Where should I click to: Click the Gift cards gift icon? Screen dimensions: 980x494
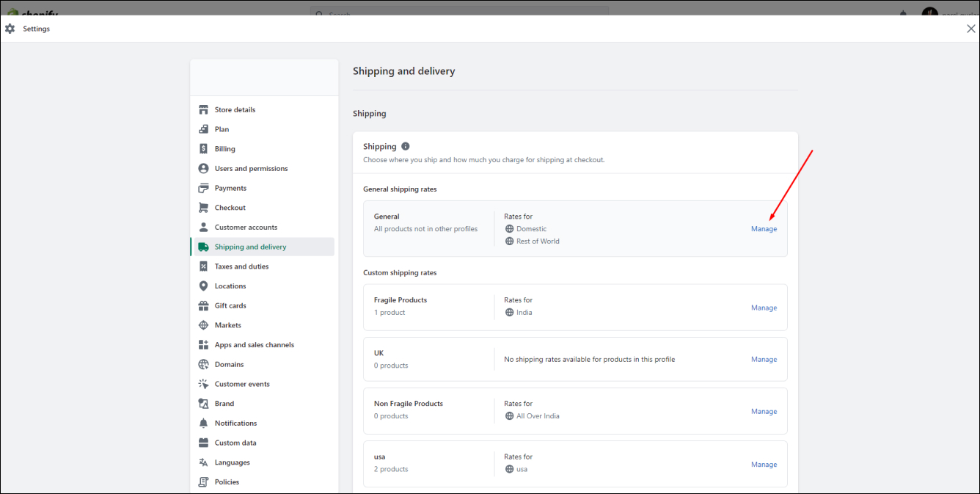(204, 305)
